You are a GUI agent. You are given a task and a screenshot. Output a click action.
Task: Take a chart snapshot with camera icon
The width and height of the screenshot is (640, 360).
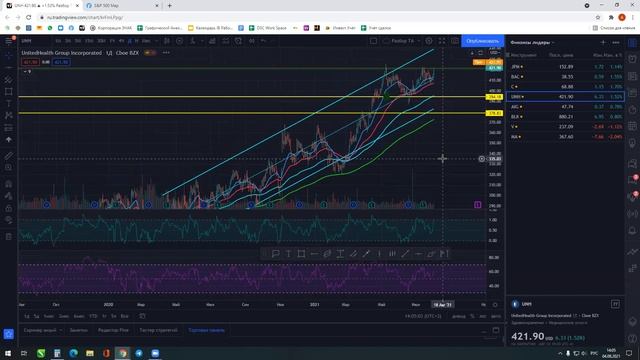coord(455,41)
